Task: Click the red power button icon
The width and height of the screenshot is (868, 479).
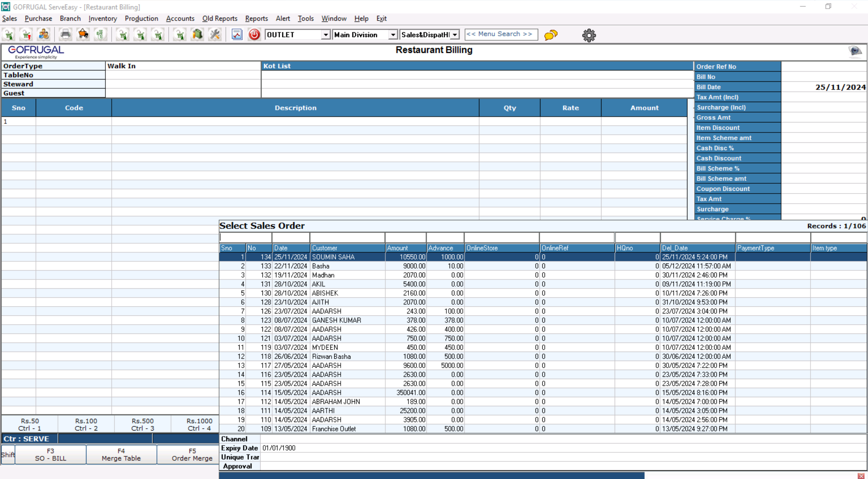Action: [x=254, y=34]
